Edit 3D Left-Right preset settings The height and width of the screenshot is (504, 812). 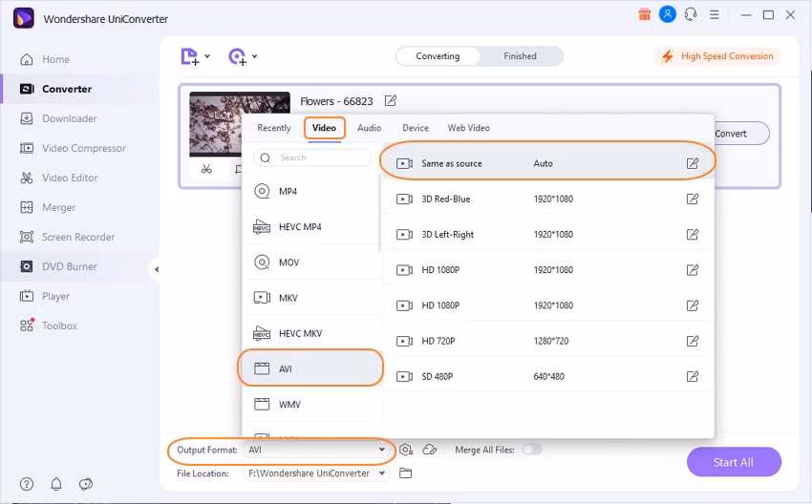tap(692, 235)
